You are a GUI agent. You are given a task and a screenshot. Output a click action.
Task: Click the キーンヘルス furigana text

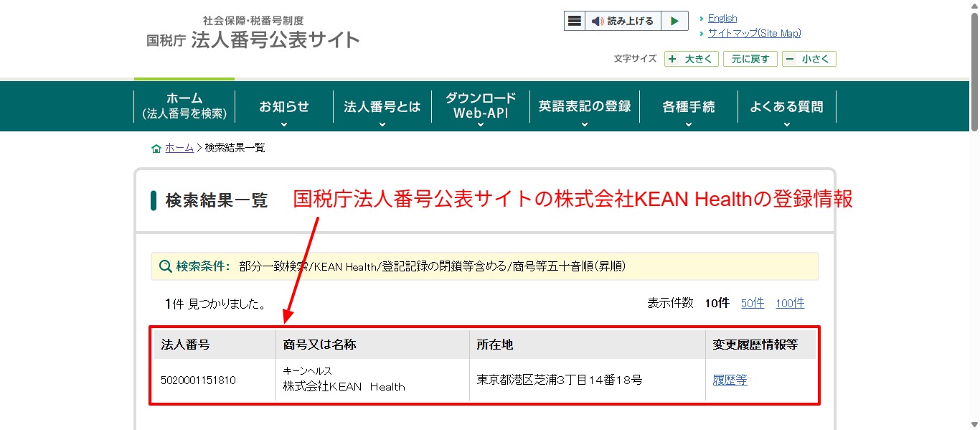pyautogui.click(x=308, y=370)
